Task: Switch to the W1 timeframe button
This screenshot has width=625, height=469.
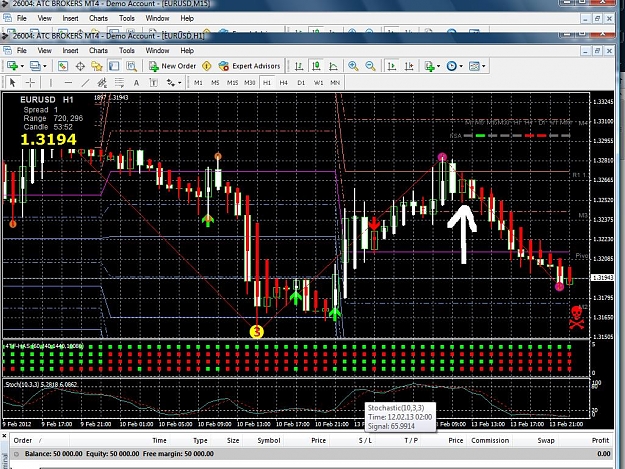Action: click(x=318, y=82)
